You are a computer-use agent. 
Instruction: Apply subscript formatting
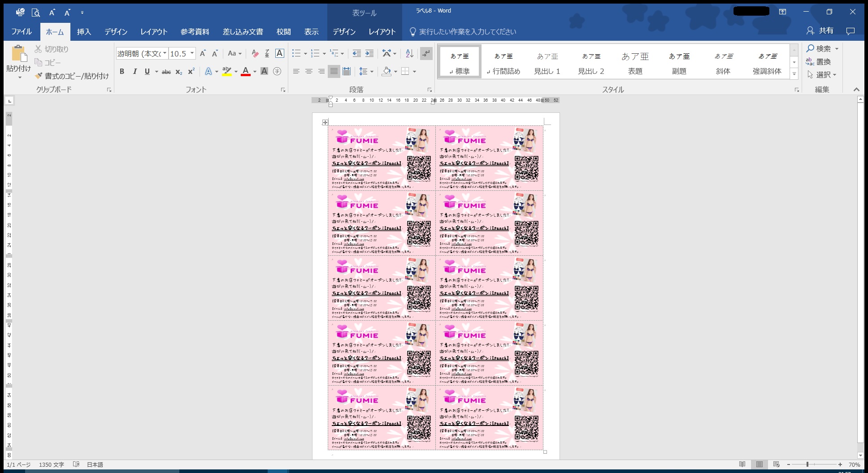coord(179,72)
